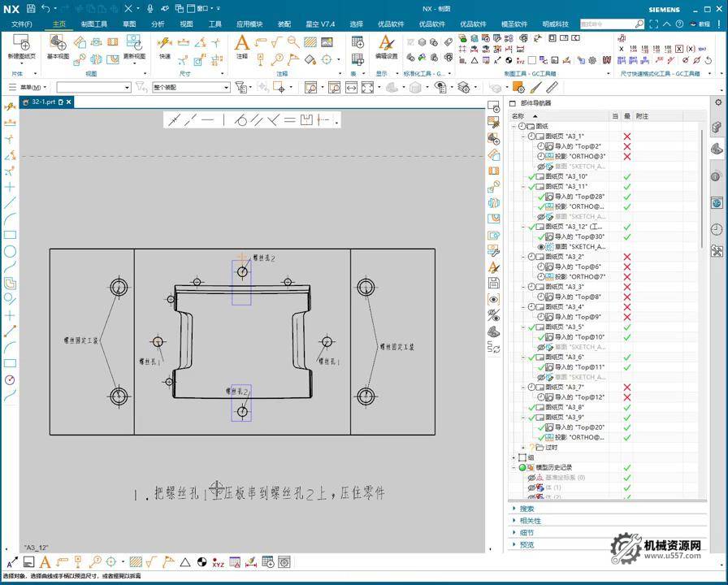
Task: Toggle eye visibility of SKETCH under A3_12
Action: point(541,246)
